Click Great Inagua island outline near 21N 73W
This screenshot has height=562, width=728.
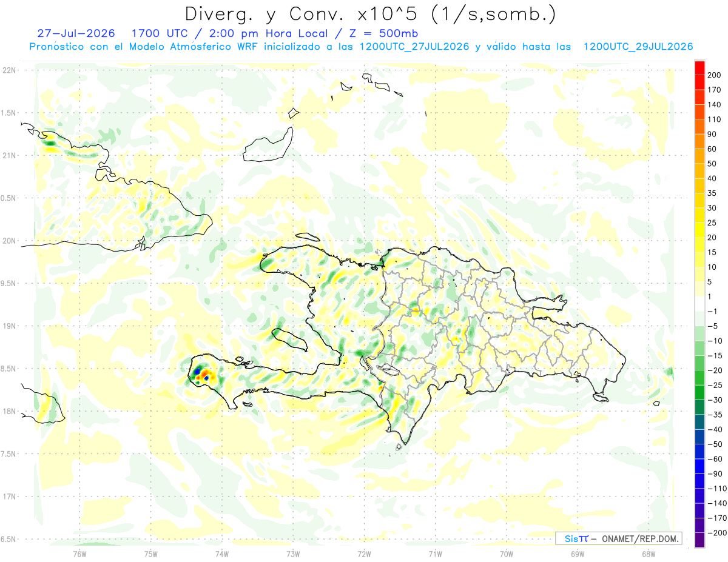(267, 144)
